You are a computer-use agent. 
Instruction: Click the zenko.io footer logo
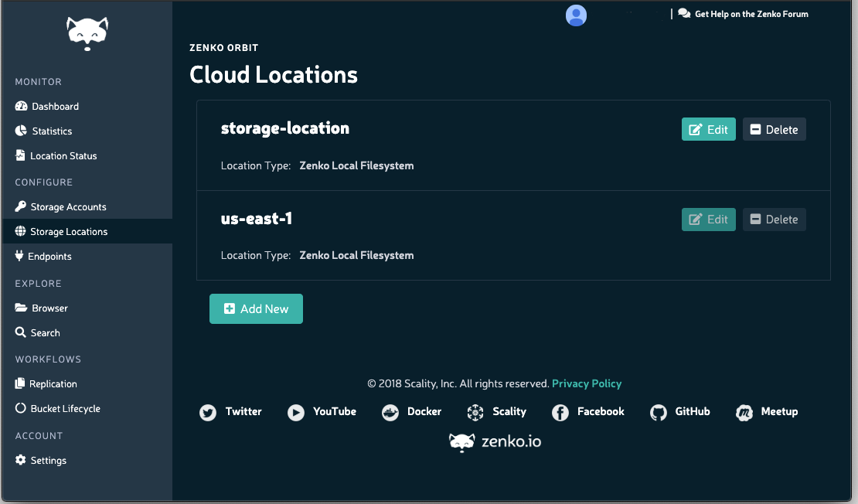coord(495,441)
